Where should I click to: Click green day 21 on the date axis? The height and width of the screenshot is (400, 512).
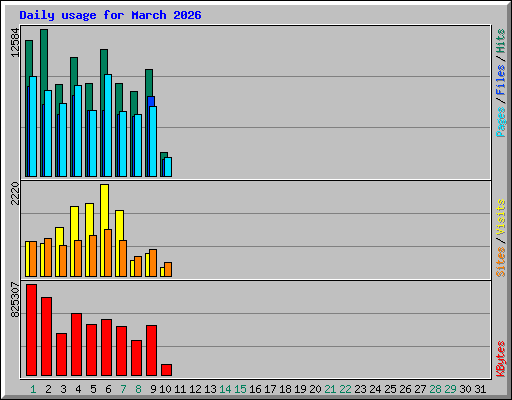(330, 389)
